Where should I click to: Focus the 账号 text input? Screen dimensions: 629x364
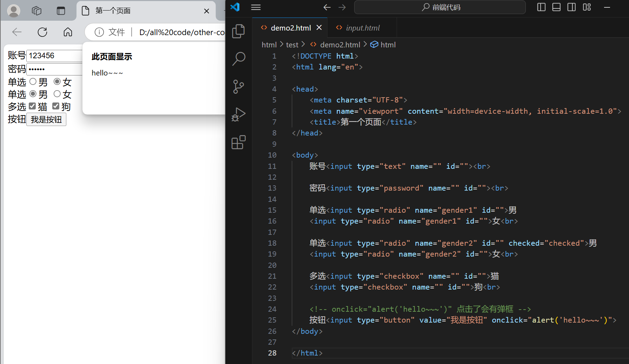[54, 56]
